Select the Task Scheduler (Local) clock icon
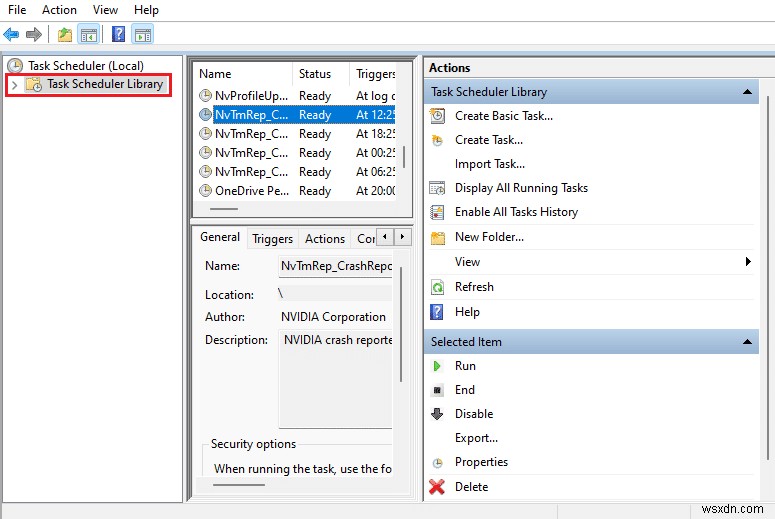The width and height of the screenshot is (775, 519). [15, 66]
